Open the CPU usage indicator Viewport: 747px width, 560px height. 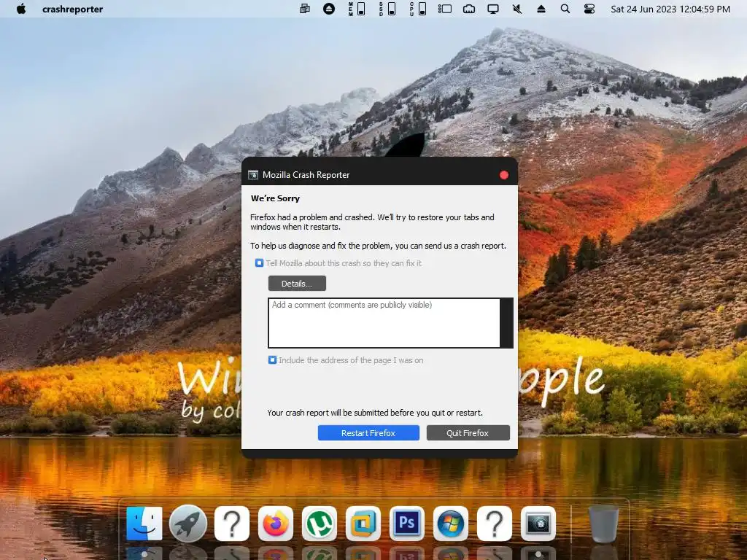[x=418, y=9]
